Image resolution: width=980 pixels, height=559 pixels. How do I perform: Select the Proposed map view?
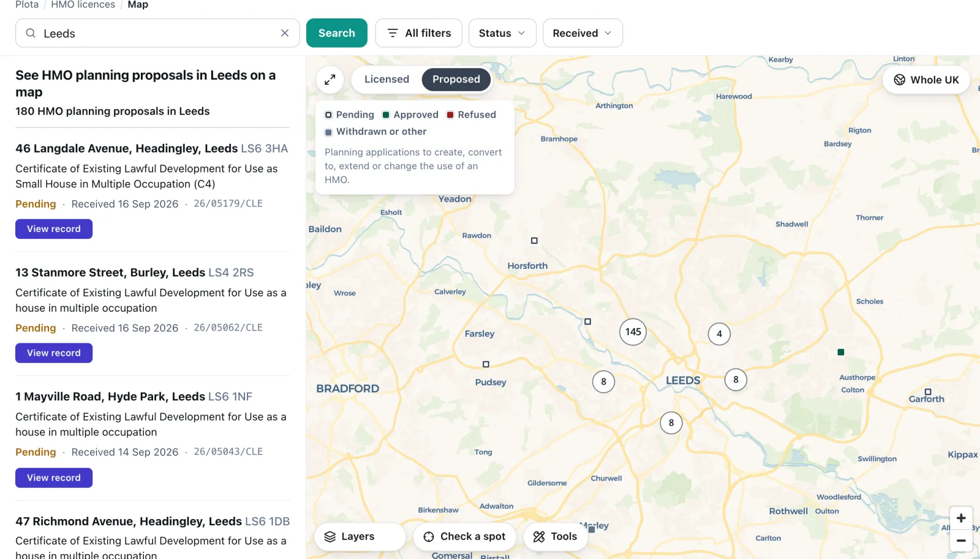tap(456, 80)
